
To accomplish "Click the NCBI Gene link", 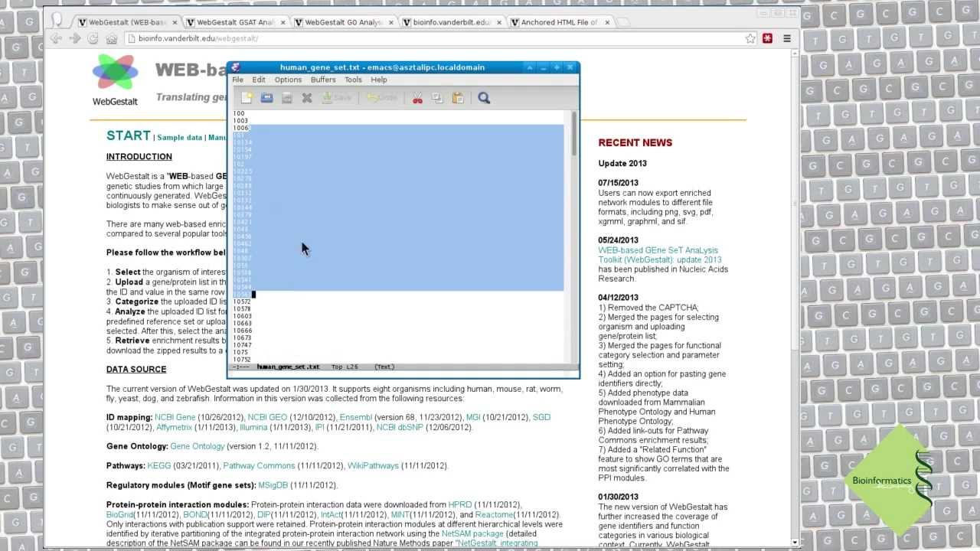I will (x=175, y=417).
